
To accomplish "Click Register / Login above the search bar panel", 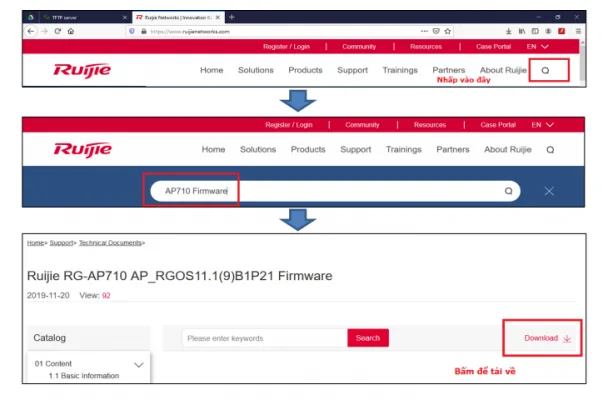I will point(289,125).
